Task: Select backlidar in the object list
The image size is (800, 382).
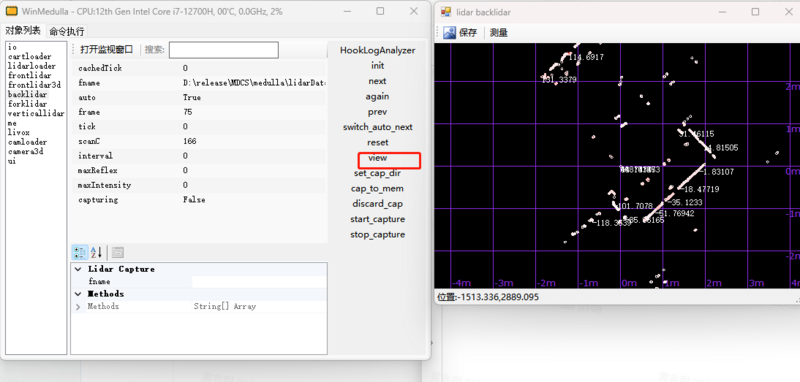Action: pos(28,94)
